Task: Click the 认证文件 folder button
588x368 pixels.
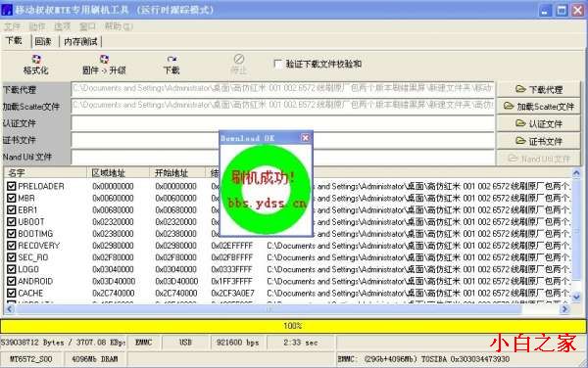Action: point(538,123)
